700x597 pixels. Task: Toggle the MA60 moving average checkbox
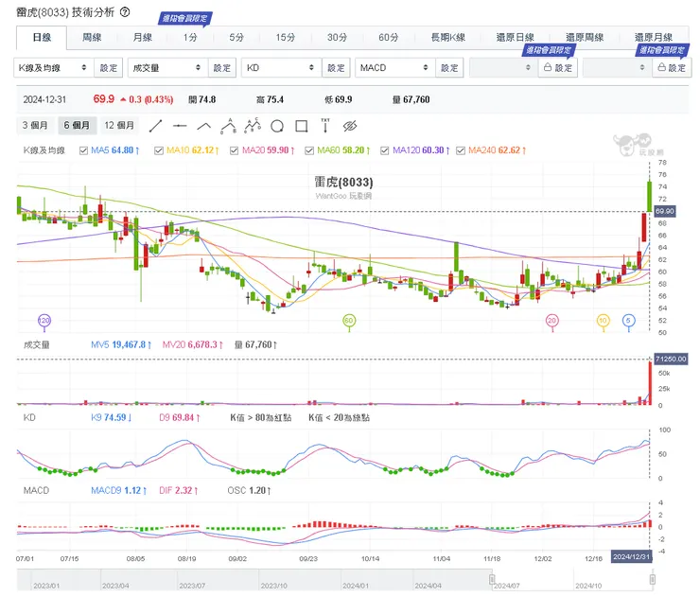coord(309,150)
